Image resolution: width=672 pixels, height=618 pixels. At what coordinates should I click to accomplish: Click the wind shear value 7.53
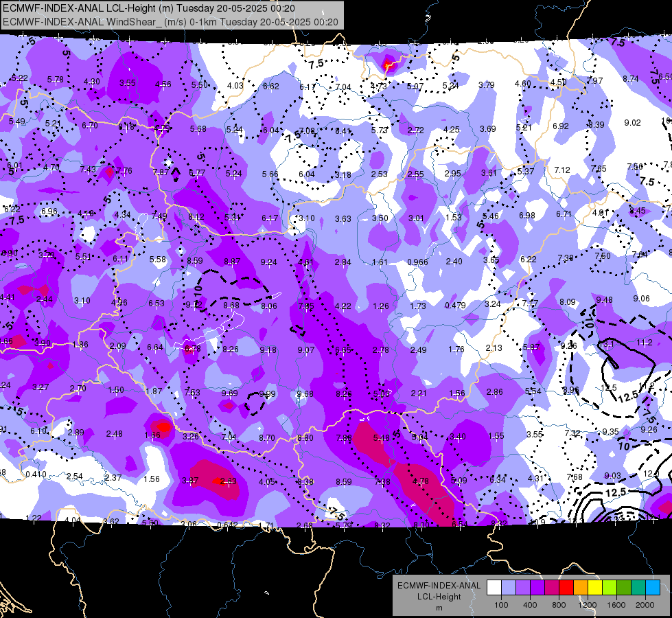(x=192, y=392)
